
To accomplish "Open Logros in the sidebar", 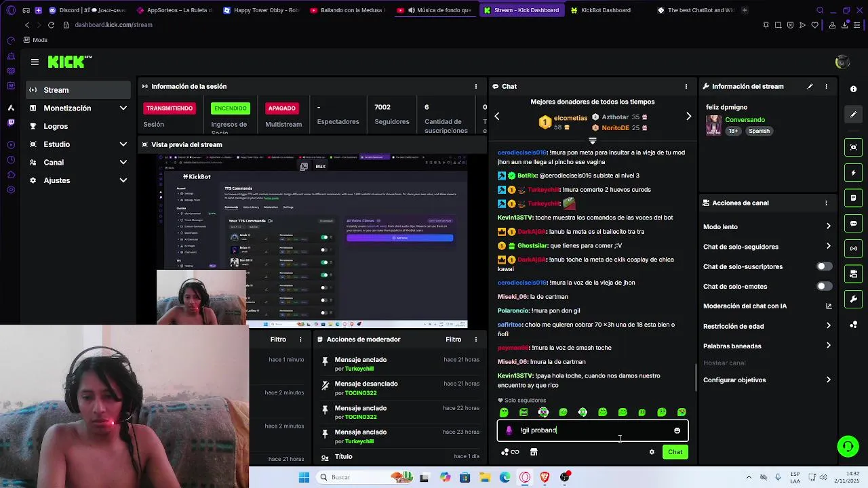I will (79, 126).
